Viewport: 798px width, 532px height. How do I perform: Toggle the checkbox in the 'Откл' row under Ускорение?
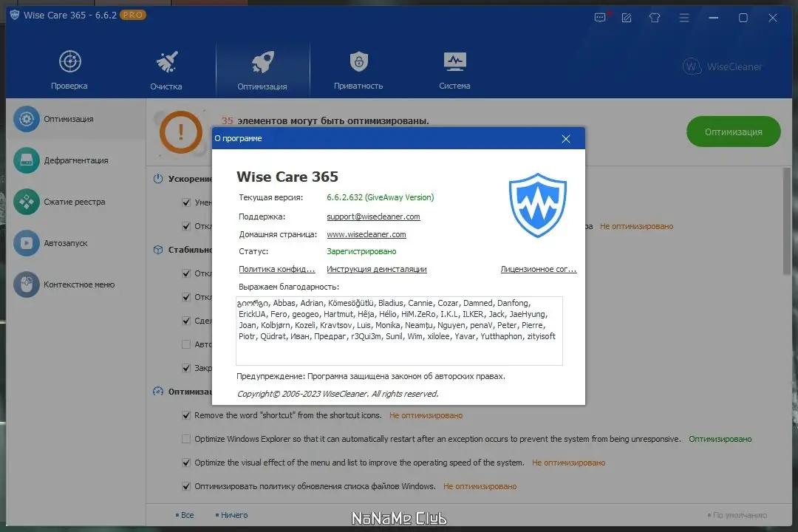tap(186, 226)
